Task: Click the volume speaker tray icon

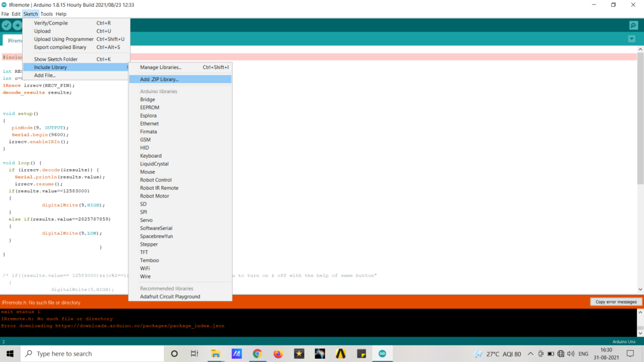Action: [x=570, y=353]
